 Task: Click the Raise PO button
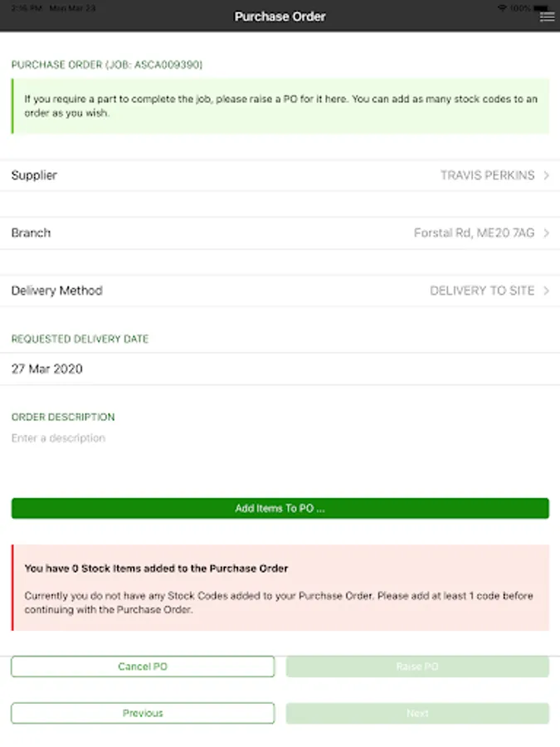click(x=417, y=666)
